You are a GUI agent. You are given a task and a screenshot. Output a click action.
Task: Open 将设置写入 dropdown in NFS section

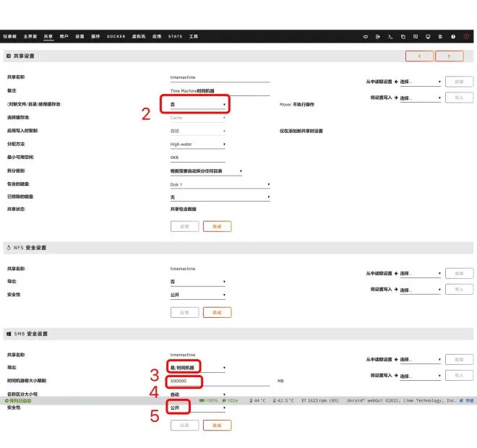[420, 290]
